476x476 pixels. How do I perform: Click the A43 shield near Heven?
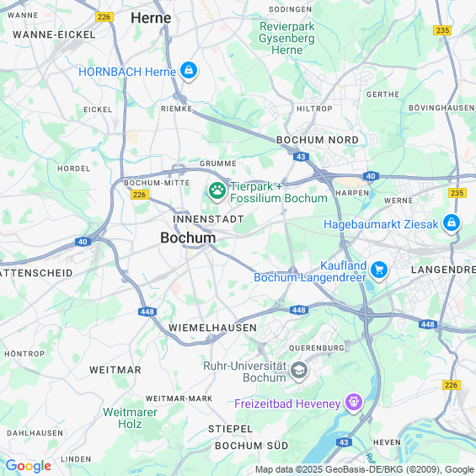click(x=344, y=442)
